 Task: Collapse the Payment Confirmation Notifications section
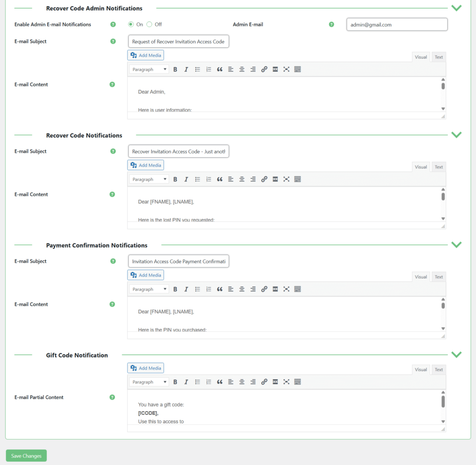(456, 244)
